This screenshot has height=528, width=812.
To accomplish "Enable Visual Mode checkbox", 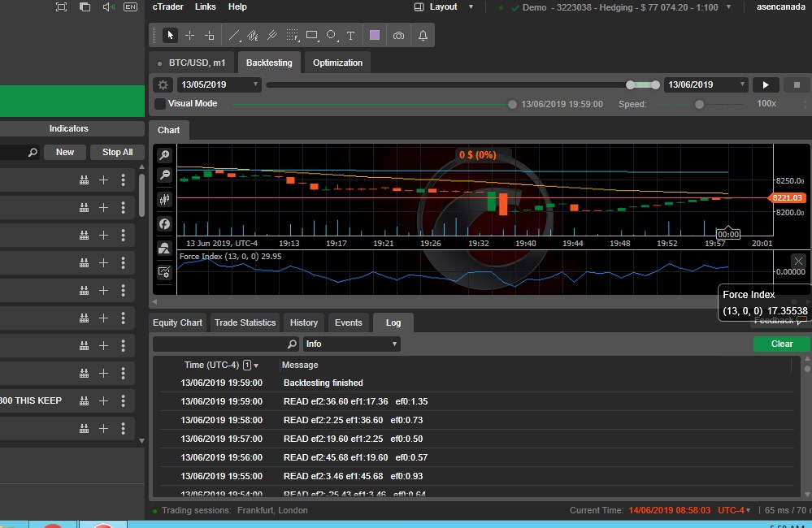I will click(160, 103).
